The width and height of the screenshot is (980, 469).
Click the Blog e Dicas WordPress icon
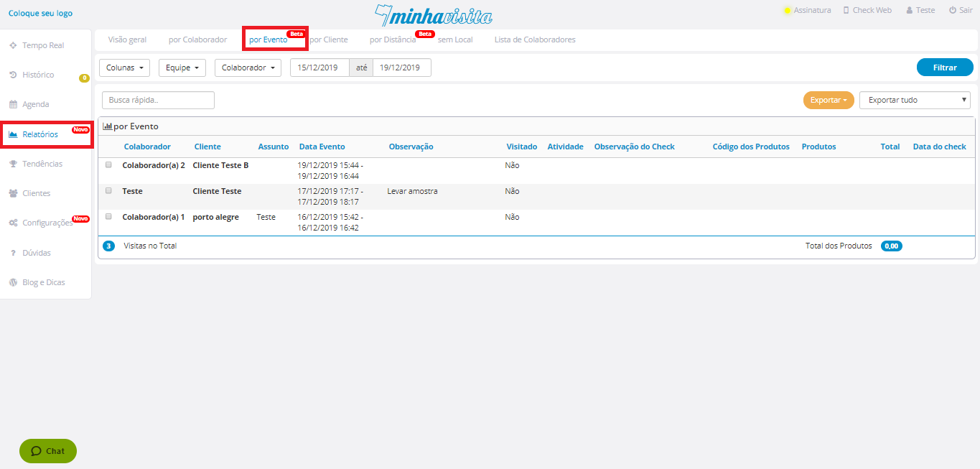point(13,282)
